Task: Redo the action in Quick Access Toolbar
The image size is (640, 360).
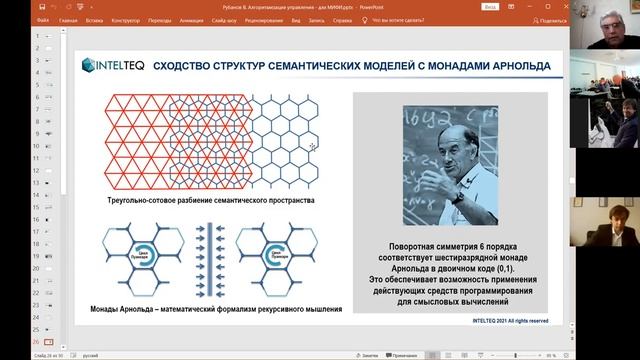Action: [x=68, y=7]
